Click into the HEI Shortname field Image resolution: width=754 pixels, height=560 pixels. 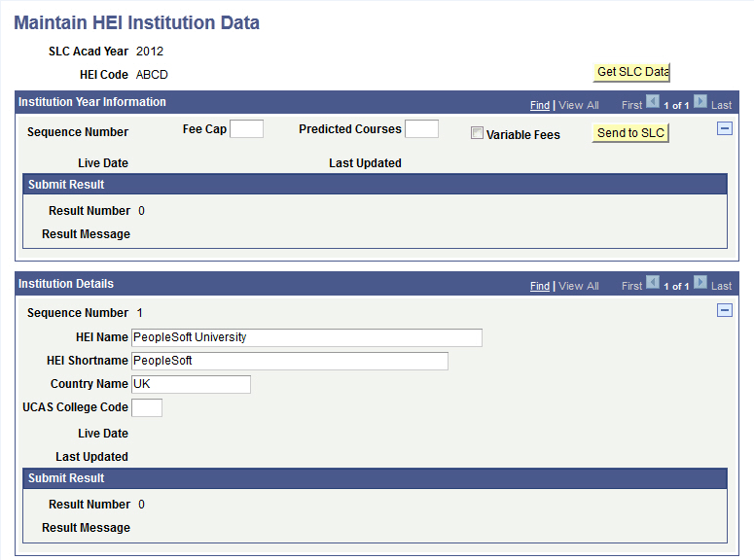(x=290, y=361)
